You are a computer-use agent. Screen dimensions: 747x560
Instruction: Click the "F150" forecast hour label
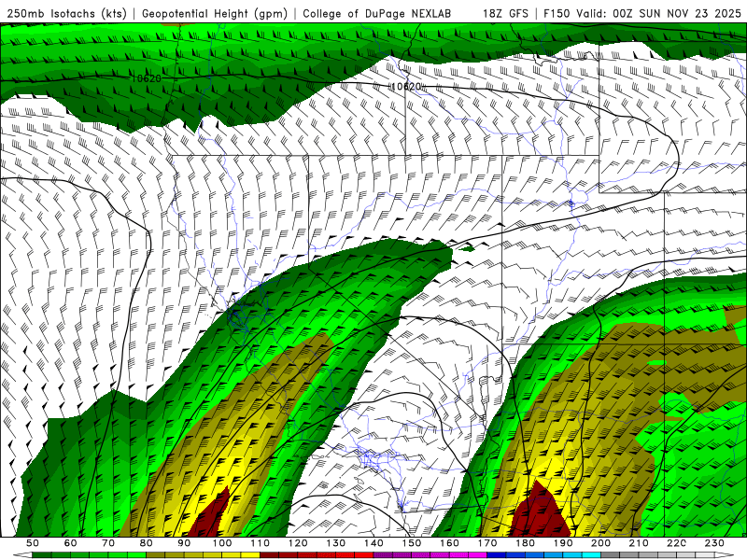(x=557, y=13)
